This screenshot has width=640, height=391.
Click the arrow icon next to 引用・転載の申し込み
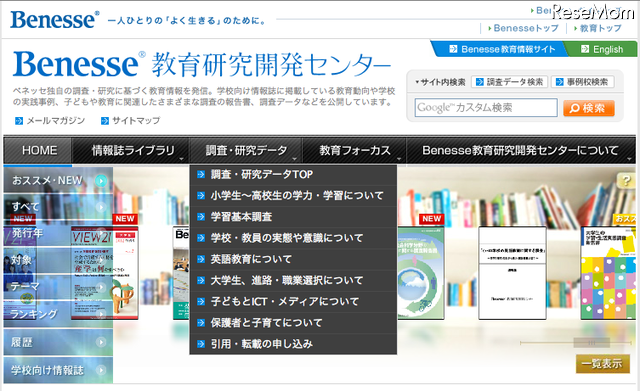[201, 344]
